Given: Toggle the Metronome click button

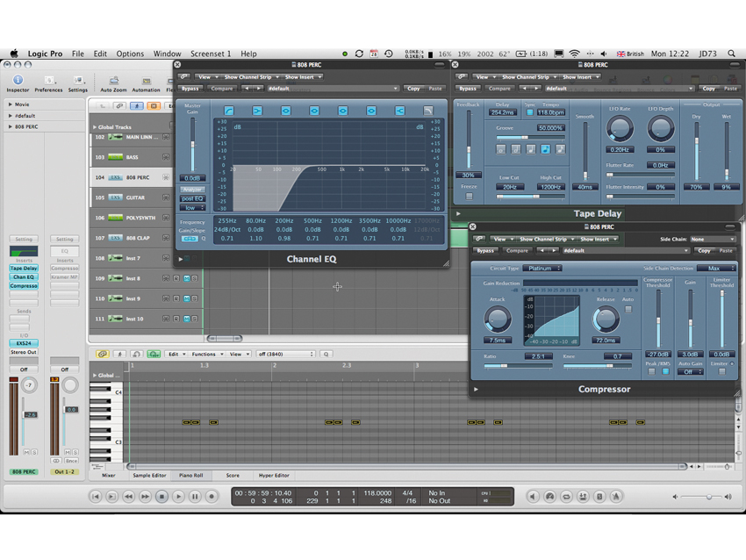Looking at the screenshot, I should point(616,497).
